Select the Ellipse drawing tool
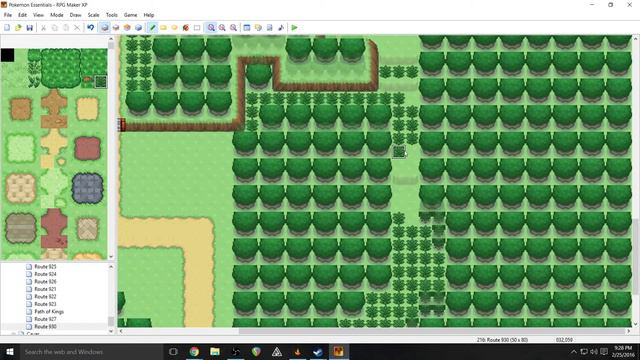 [175, 28]
